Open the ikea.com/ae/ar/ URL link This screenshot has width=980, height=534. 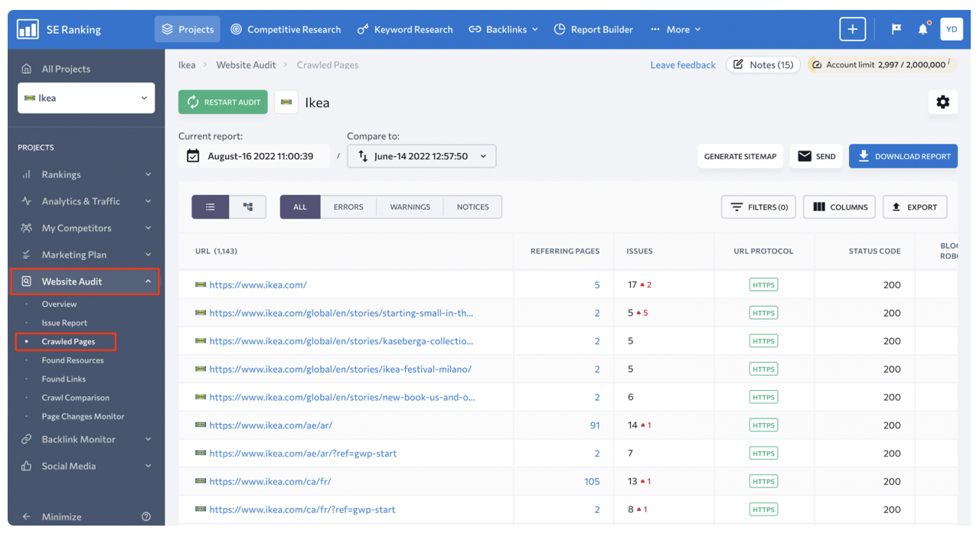(x=270, y=425)
